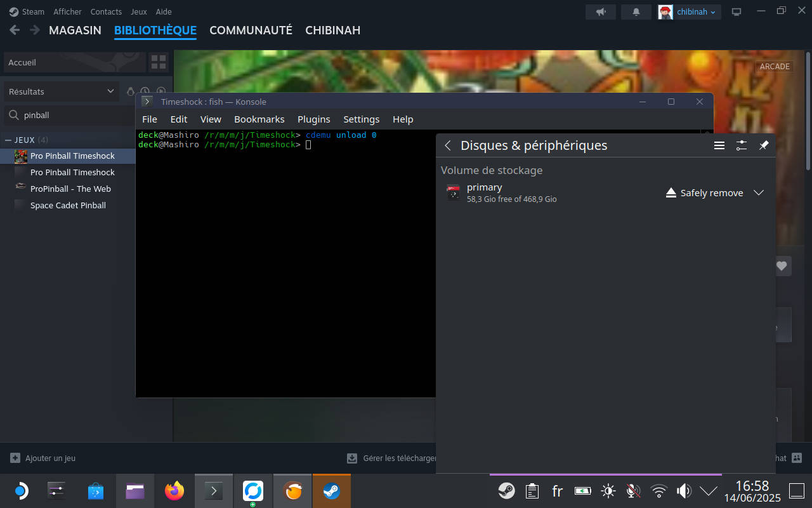Open battery status in system tray
Image resolution: width=812 pixels, height=508 pixels.
coord(582,491)
